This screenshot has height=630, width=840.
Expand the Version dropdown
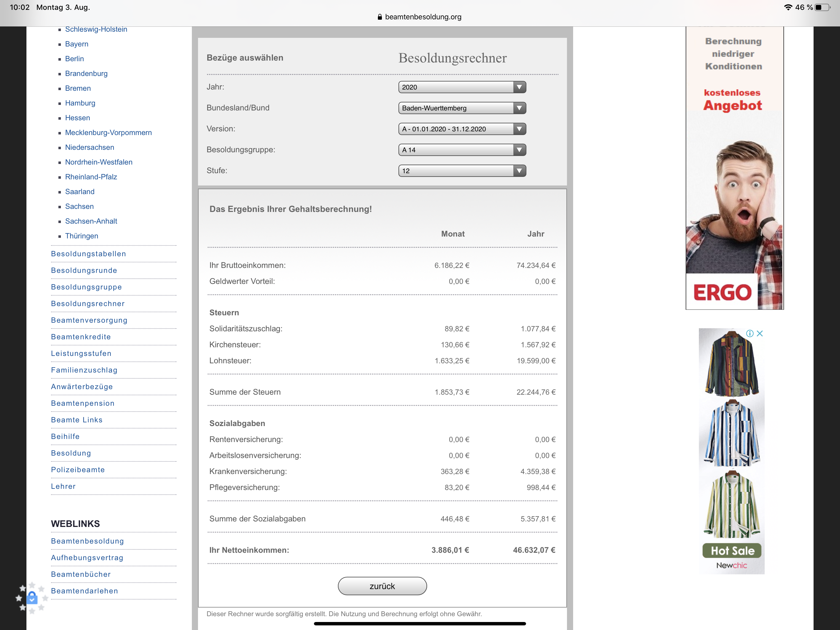[x=462, y=129]
